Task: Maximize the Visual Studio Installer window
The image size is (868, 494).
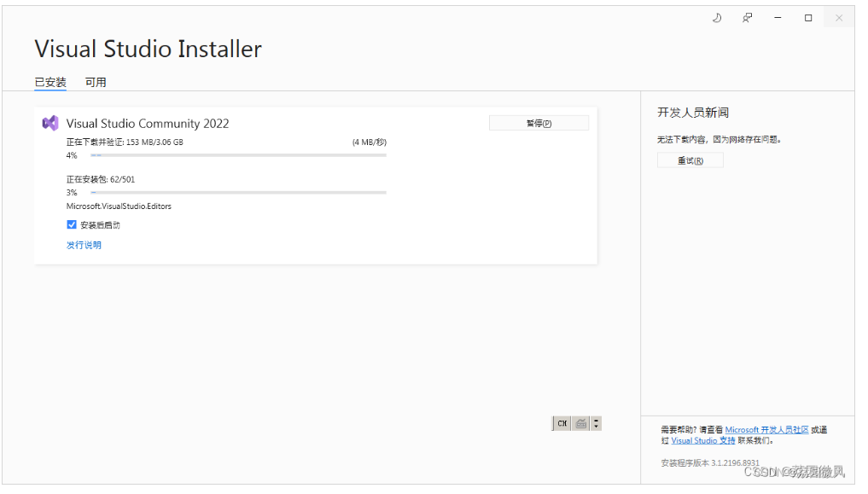Action: click(808, 18)
